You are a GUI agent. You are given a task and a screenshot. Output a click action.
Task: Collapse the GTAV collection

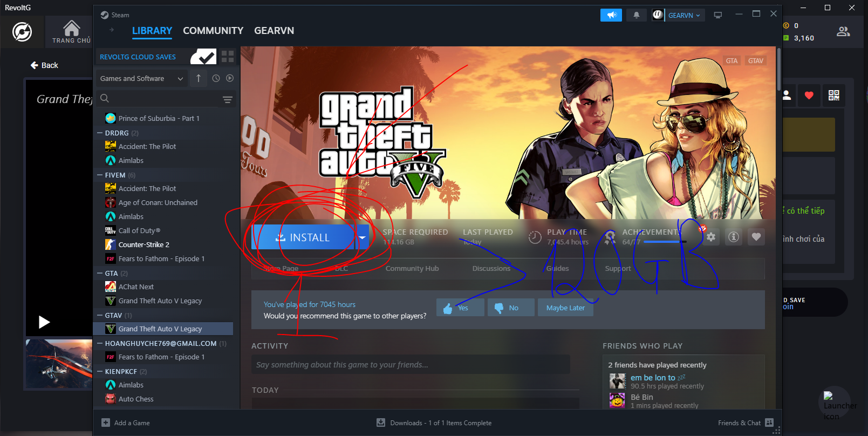(100, 315)
